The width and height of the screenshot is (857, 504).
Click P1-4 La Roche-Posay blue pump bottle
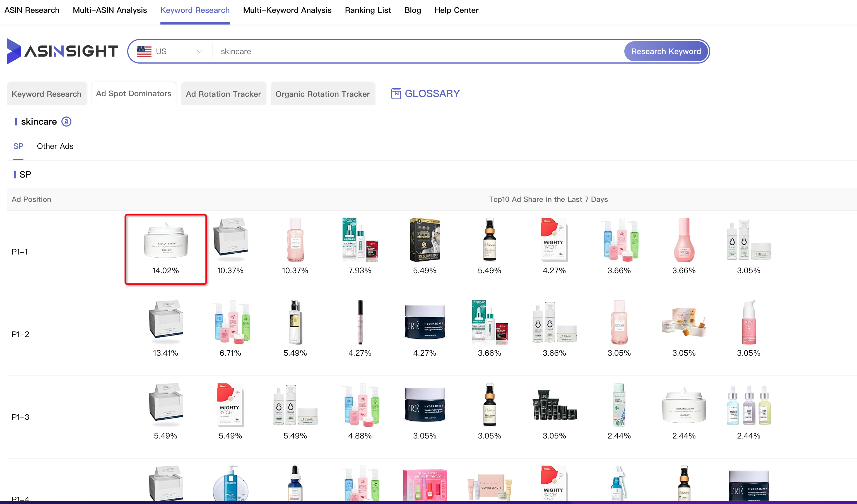tap(230, 483)
